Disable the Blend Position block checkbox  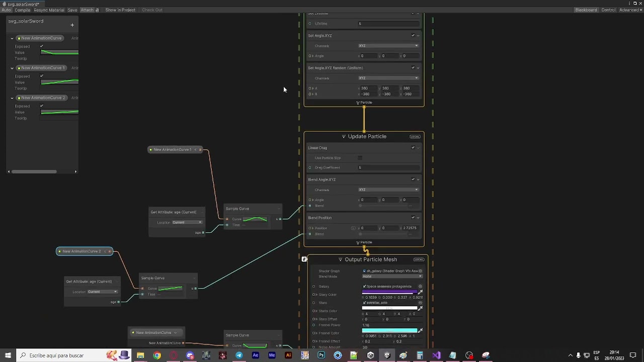413,218
